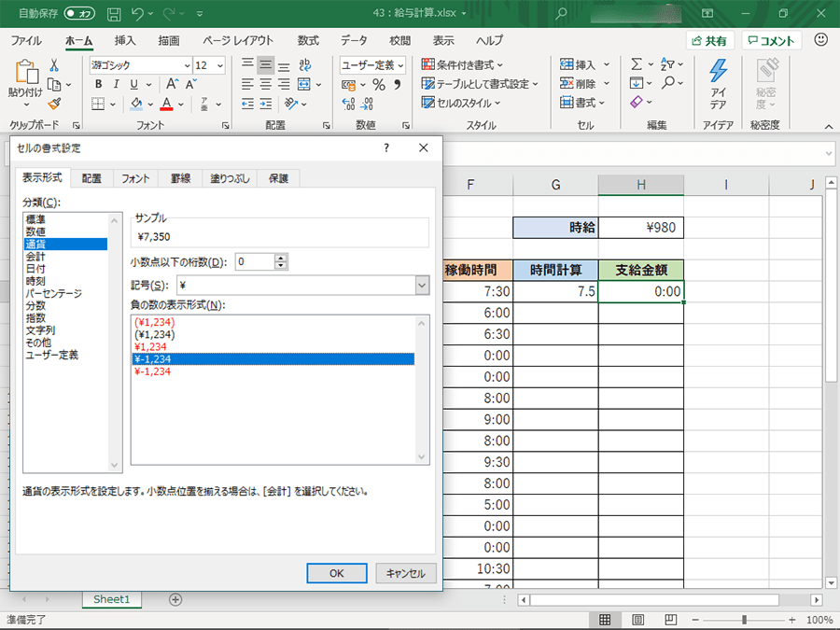Switch to the Alignment dialog tab
The image size is (840, 630).
coord(91,178)
